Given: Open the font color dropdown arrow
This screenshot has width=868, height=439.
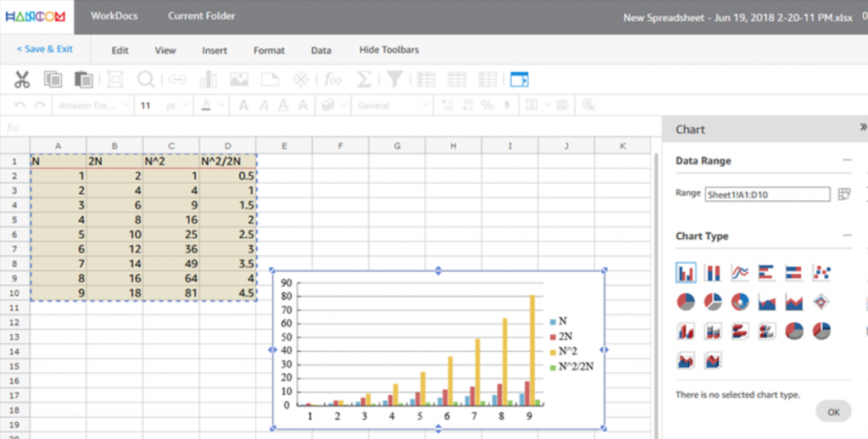Looking at the screenshot, I should coord(221,105).
